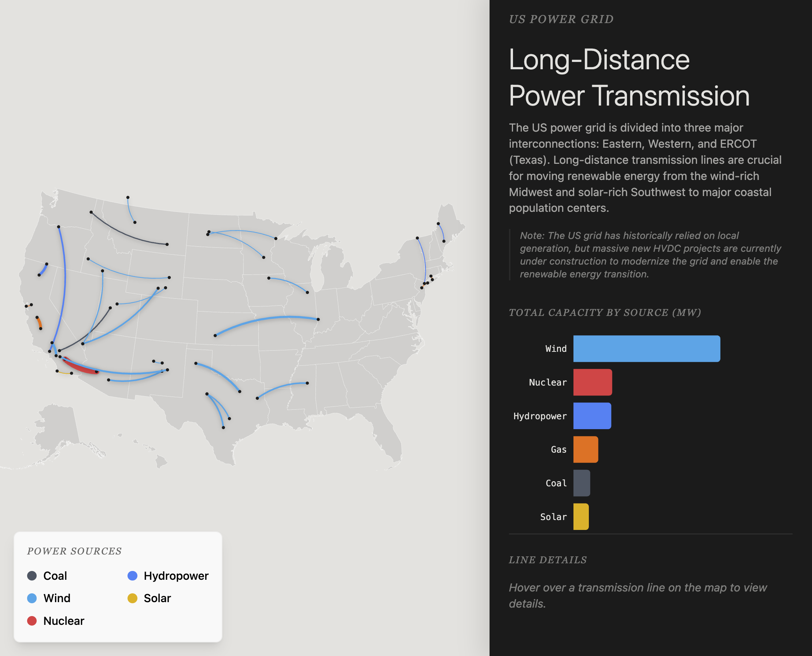The width and height of the screenshot is (812, 656).
Task: Click the Wind legend color dot
Action: [32, 598]
